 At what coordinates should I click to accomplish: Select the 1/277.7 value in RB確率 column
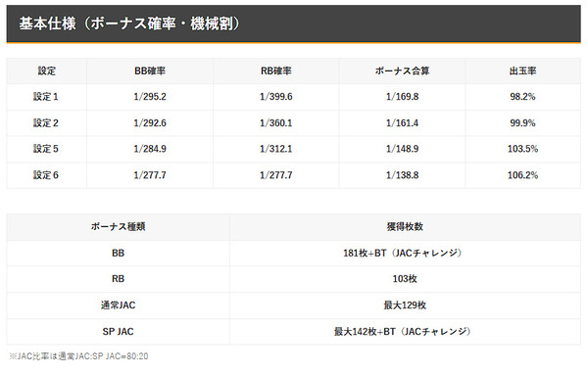276,175
